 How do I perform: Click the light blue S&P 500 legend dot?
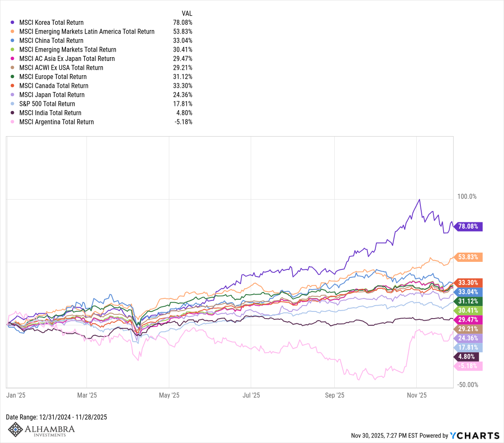coord(13,104)
